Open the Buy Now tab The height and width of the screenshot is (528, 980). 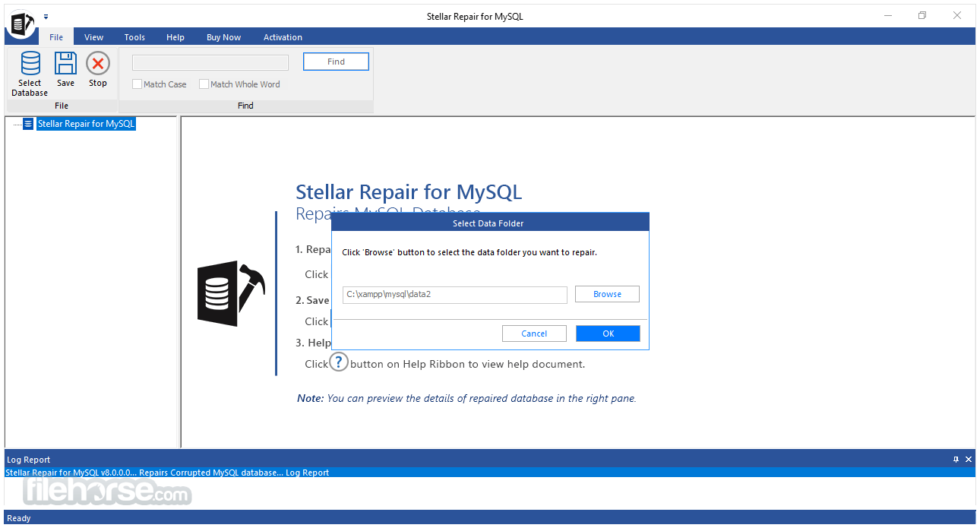[x=224, y=37]
